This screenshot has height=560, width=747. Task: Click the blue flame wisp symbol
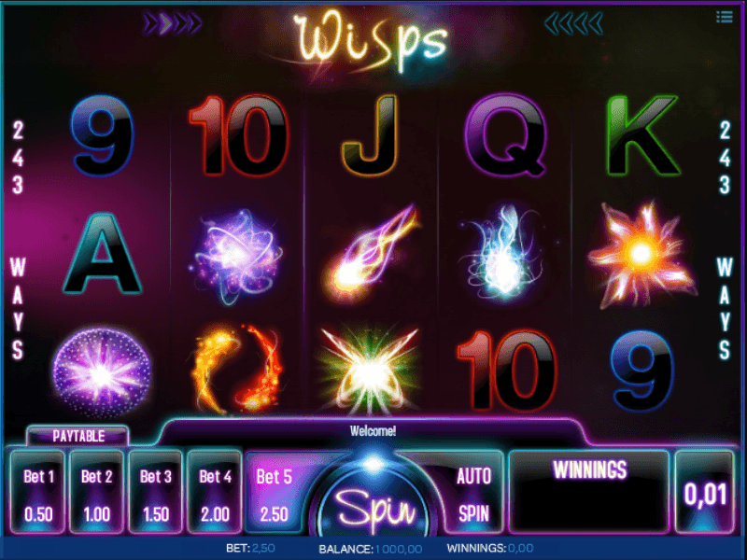(502, 253)
